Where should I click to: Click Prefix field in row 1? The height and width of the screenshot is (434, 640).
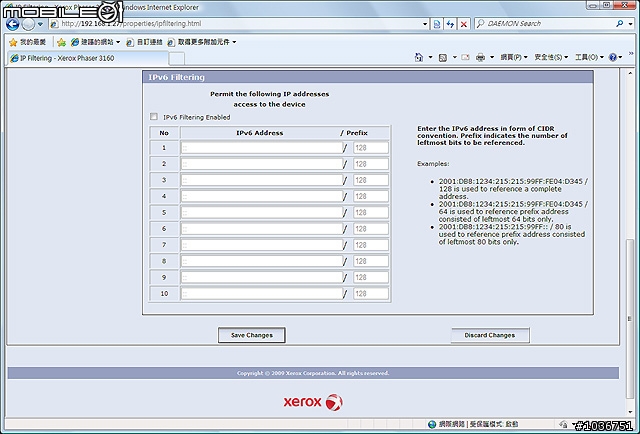point(371,148)
